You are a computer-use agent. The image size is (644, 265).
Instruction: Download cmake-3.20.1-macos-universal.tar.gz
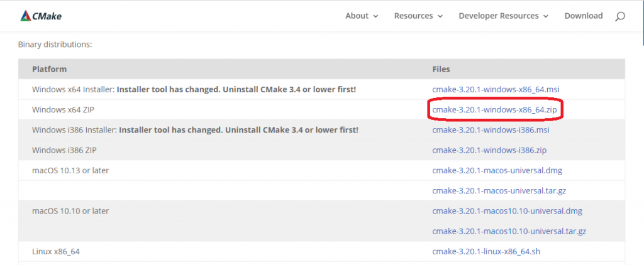click(499, 191)
